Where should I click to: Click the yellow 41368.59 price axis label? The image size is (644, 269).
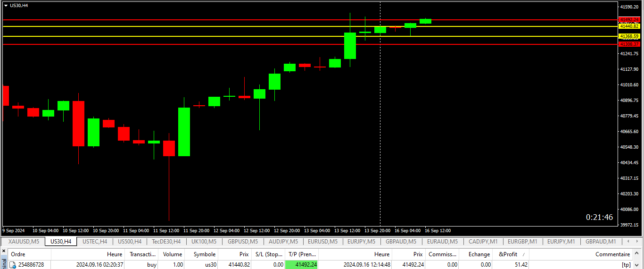tap(629, 36)
